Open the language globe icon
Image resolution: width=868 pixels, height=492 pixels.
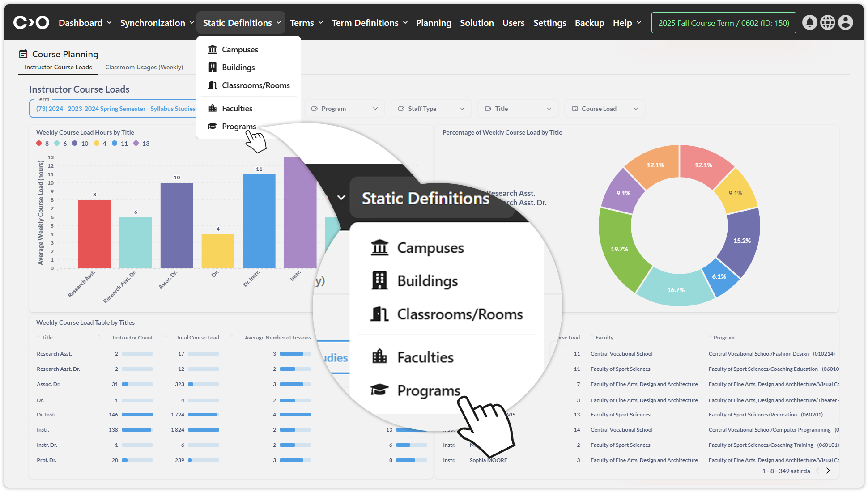click(827, 23)
